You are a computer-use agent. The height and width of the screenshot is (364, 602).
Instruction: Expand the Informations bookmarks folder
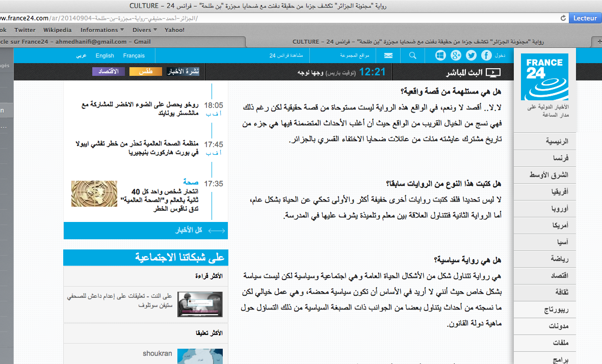click(101, 30)
